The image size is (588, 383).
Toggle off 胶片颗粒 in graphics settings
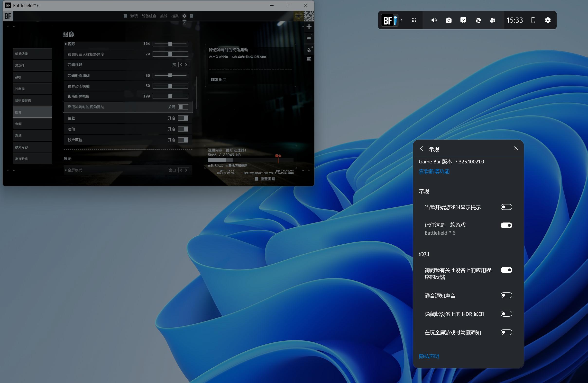[x=183, y=140]
